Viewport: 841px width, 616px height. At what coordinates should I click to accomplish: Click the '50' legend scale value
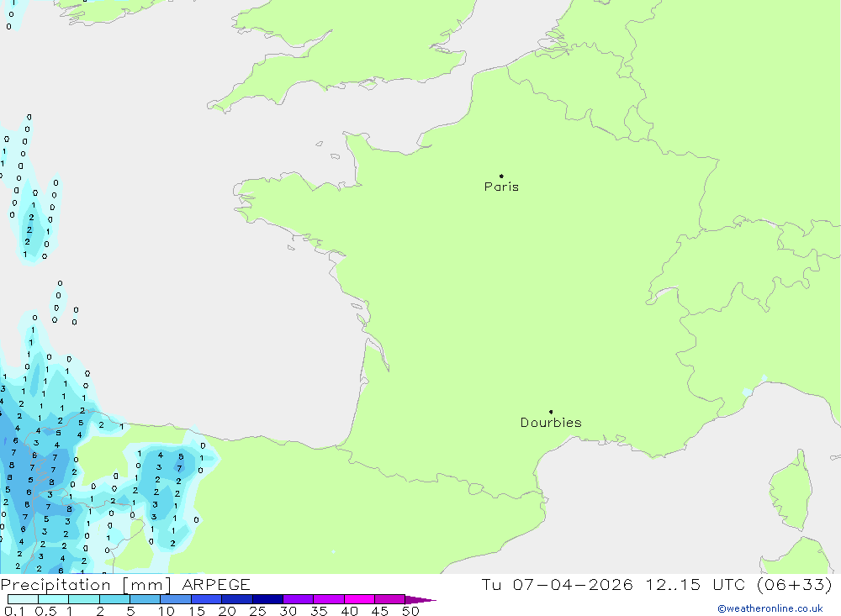410,611
